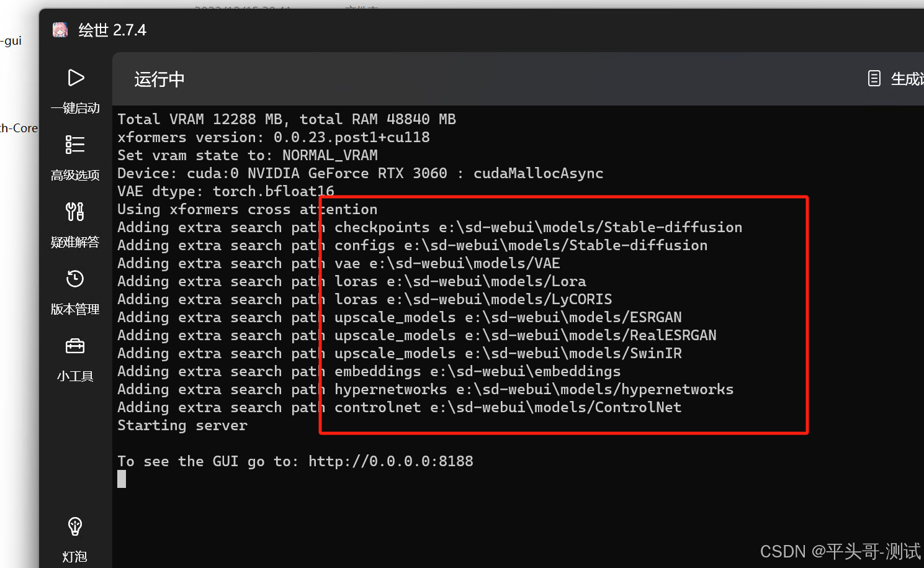Click the checkpoints search path line

click(x=430, y=227)
